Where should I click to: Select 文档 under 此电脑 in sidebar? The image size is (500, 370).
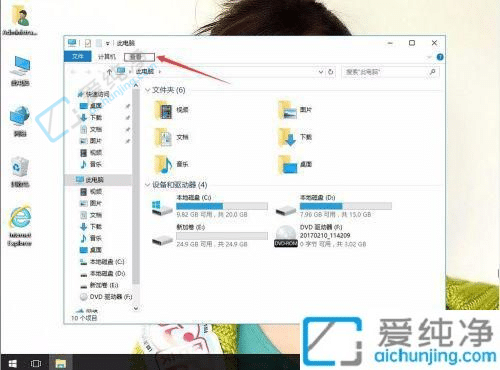coord(91,215)
